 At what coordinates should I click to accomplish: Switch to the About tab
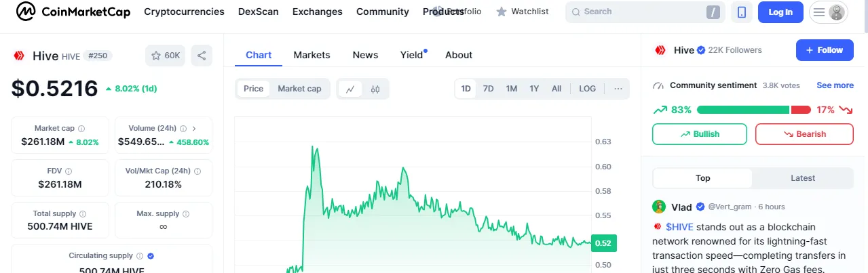pyautogui.click(x=459, y=55)
